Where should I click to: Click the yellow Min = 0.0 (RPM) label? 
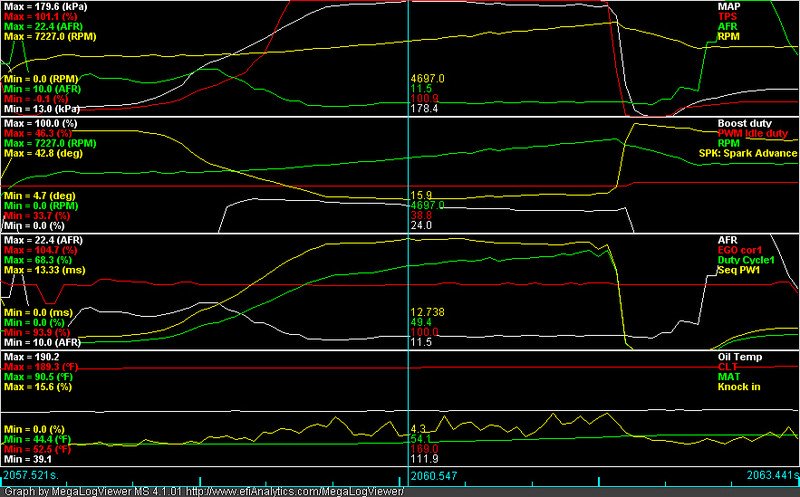(41, 79)
